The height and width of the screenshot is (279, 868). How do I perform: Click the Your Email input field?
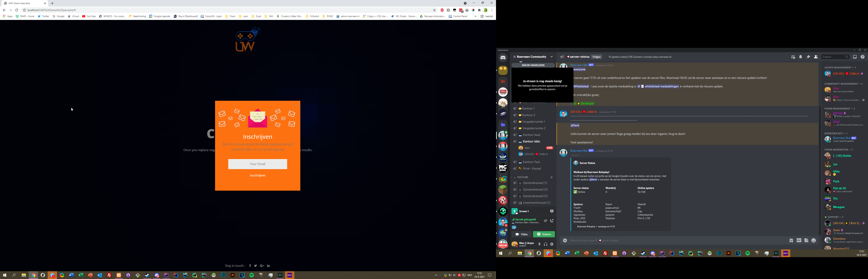click(257, 164)
